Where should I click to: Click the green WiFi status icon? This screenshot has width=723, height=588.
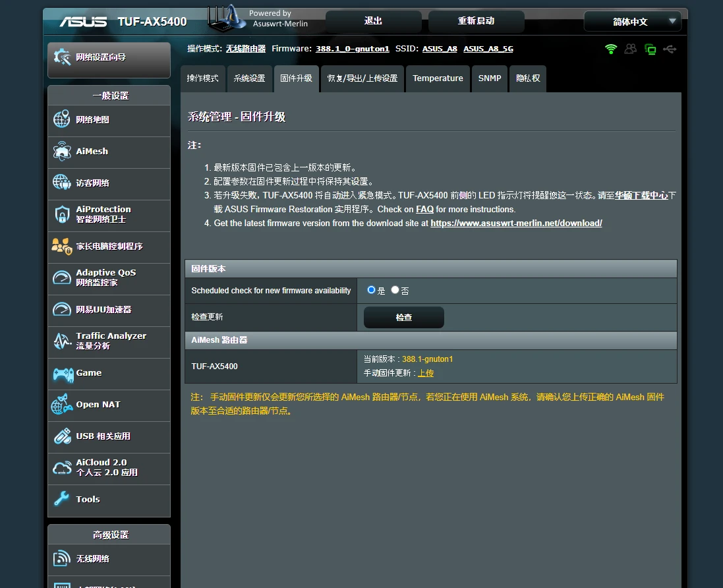coord(611,49)
